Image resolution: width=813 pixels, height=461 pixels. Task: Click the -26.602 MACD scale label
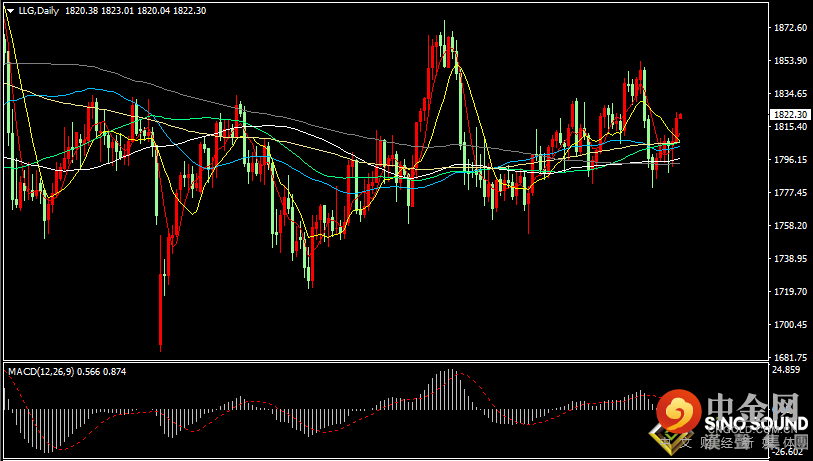788,452
